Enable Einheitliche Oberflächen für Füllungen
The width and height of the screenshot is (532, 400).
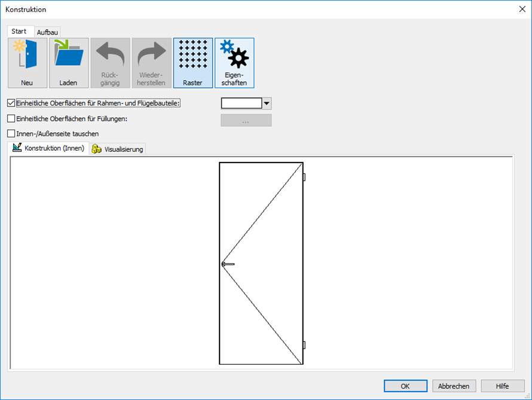point(11,118)
